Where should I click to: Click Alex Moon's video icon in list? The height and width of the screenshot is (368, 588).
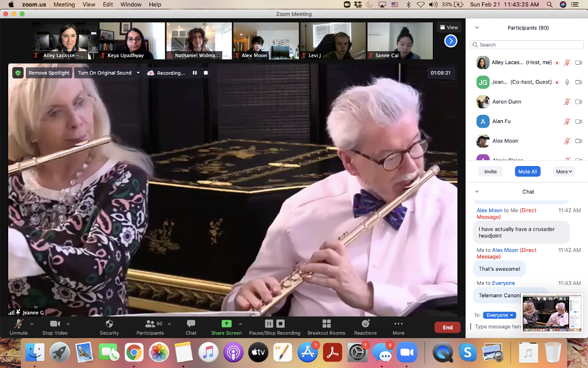(x=578, y=141)
